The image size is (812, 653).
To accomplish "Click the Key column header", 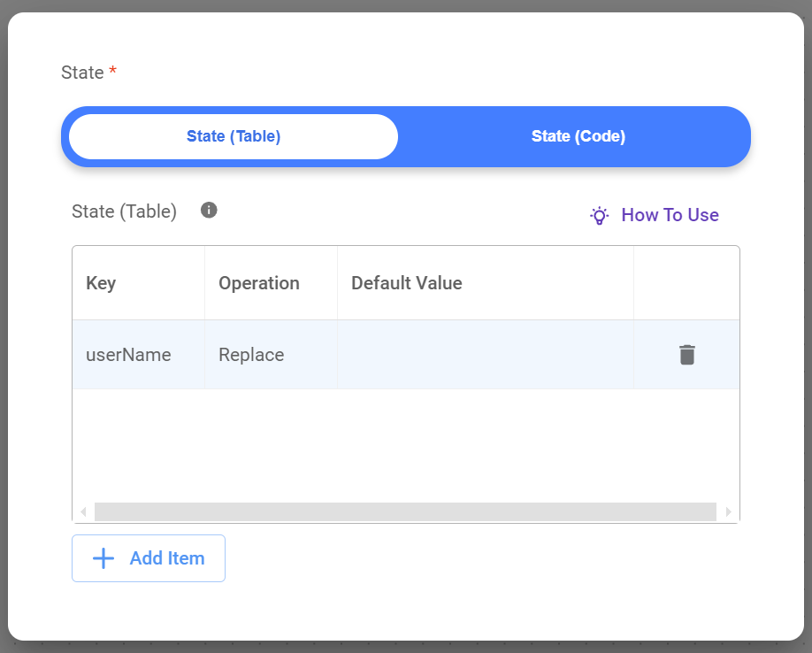I will point(101,283).
